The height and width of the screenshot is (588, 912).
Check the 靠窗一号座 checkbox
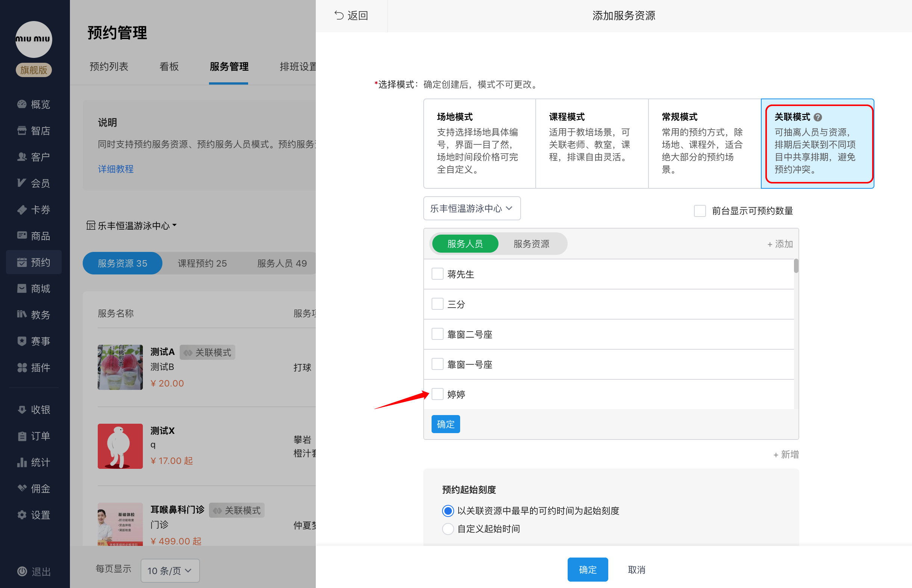[437, 364]
